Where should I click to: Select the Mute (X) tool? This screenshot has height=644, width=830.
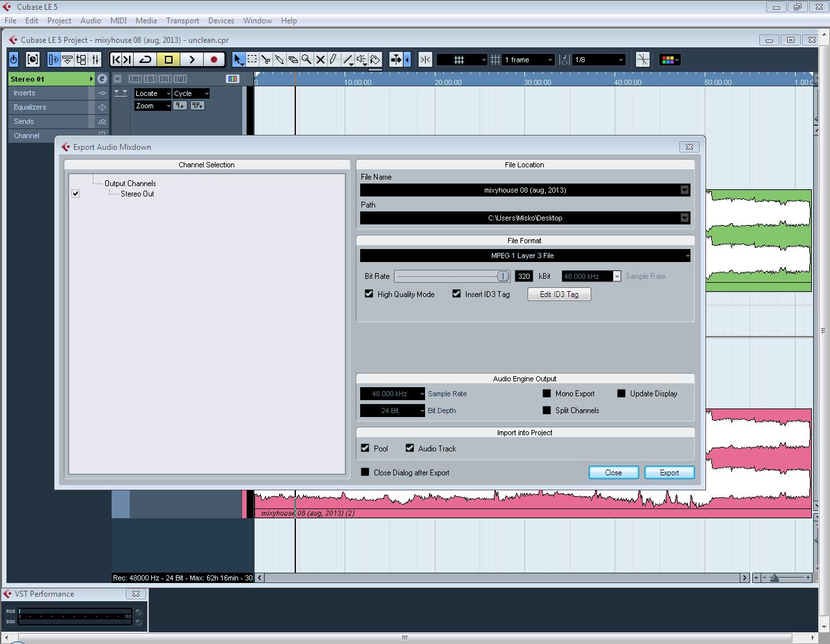[320, 60]
